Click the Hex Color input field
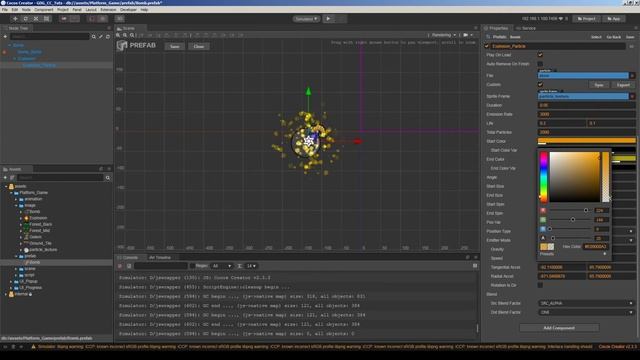The image size is (640, 360). (x=595, y=247)
